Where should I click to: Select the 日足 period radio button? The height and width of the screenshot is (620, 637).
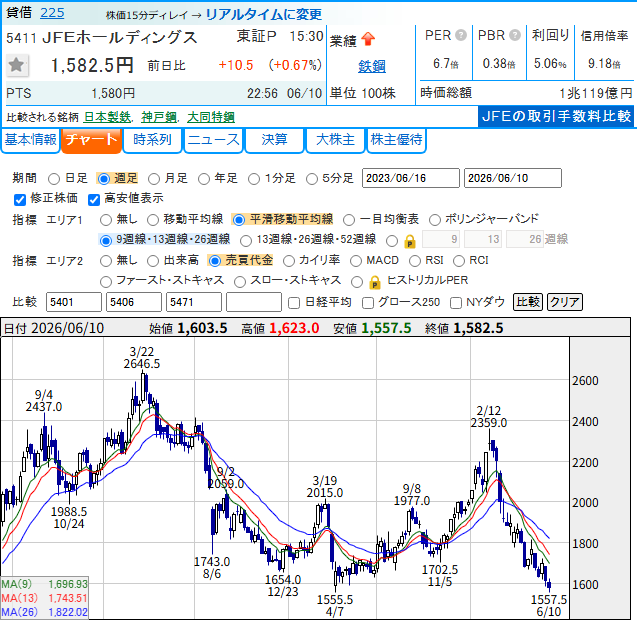tap(54, 179)
